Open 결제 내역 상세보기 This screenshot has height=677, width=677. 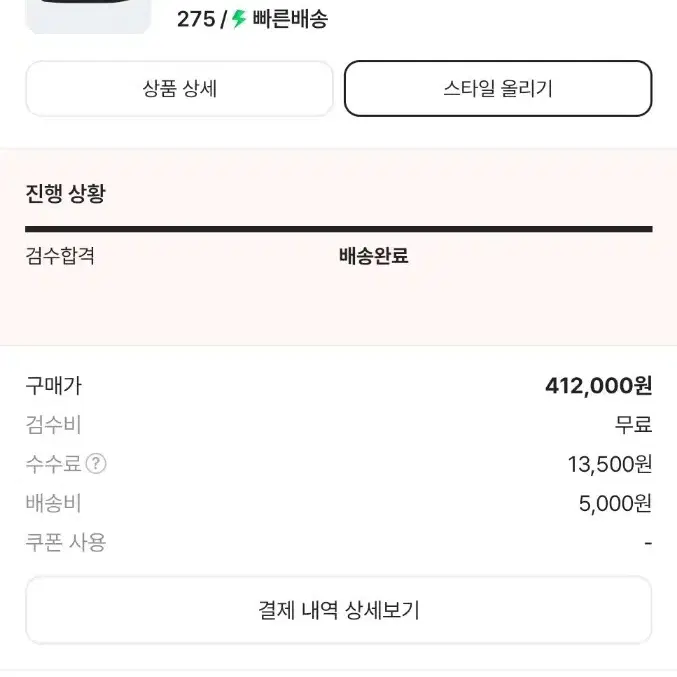click(x=338, y=610)
